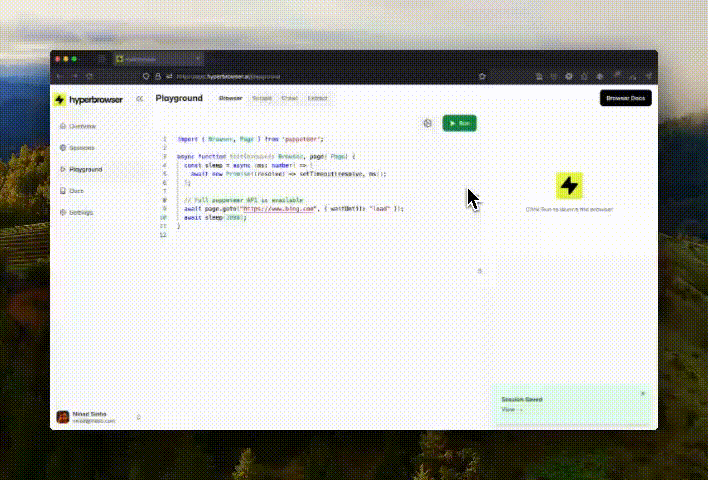Click the user name Nikad Sinha

pyautogui.click(x=89, y=414)
